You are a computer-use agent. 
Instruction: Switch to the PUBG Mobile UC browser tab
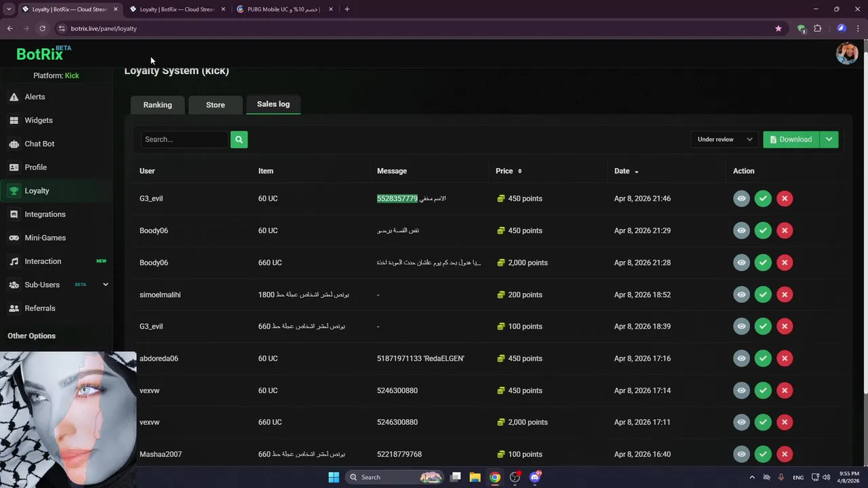pyautogui.click(x=285, y=9)
